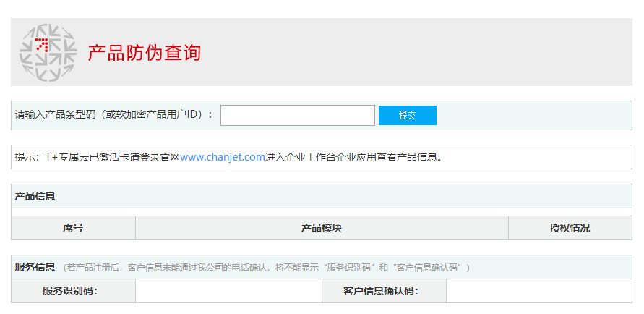This screenshot has height=314, width=644.
Task: Click the 提交 submit button
Action: coord(408,115)
